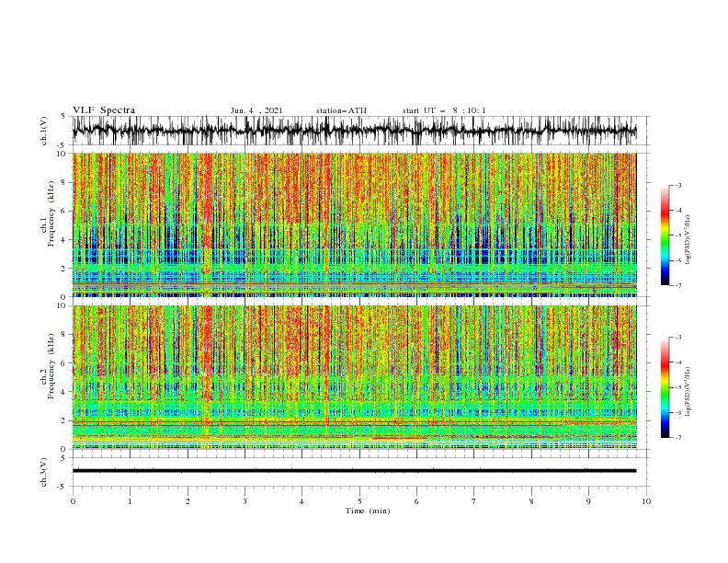Click the ch.1 "Frequency (kHz)" axis label
This screenshot has height=563, width=728.
[51, 212]
